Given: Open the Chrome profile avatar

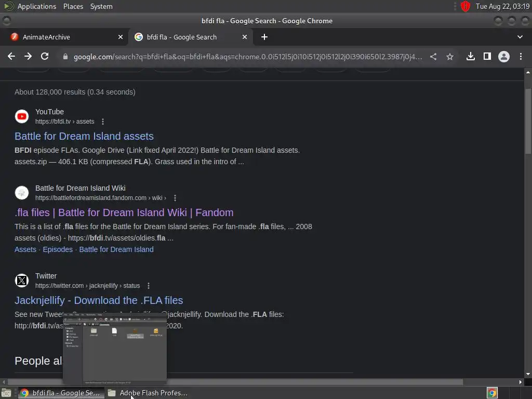Looking at the screenshot, I should coord(504,56).
